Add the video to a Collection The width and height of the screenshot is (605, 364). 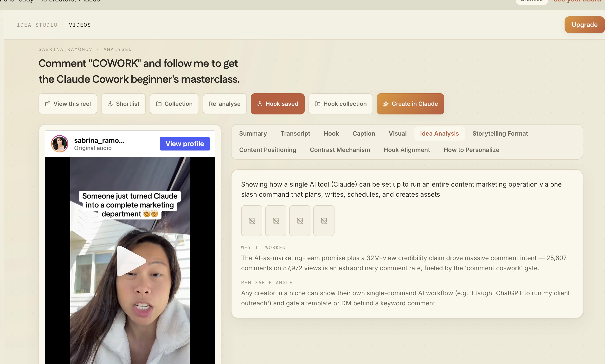pyautogui.click(x=174, y=104)
